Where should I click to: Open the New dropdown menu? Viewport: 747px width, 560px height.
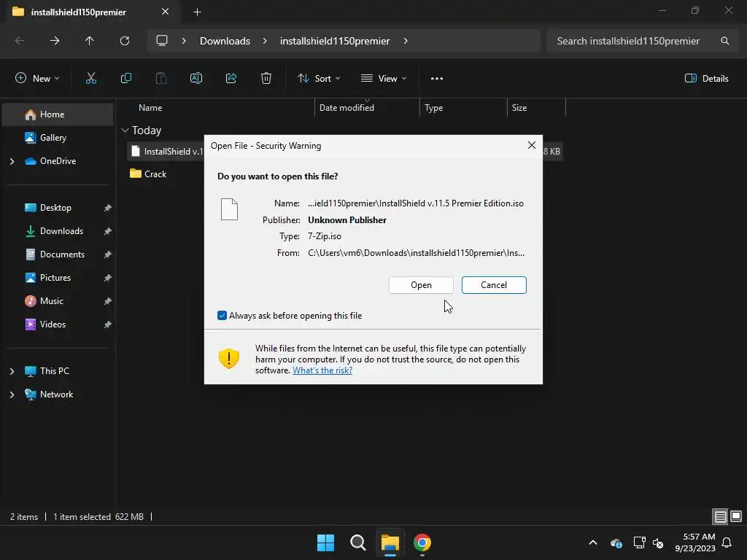37,79
